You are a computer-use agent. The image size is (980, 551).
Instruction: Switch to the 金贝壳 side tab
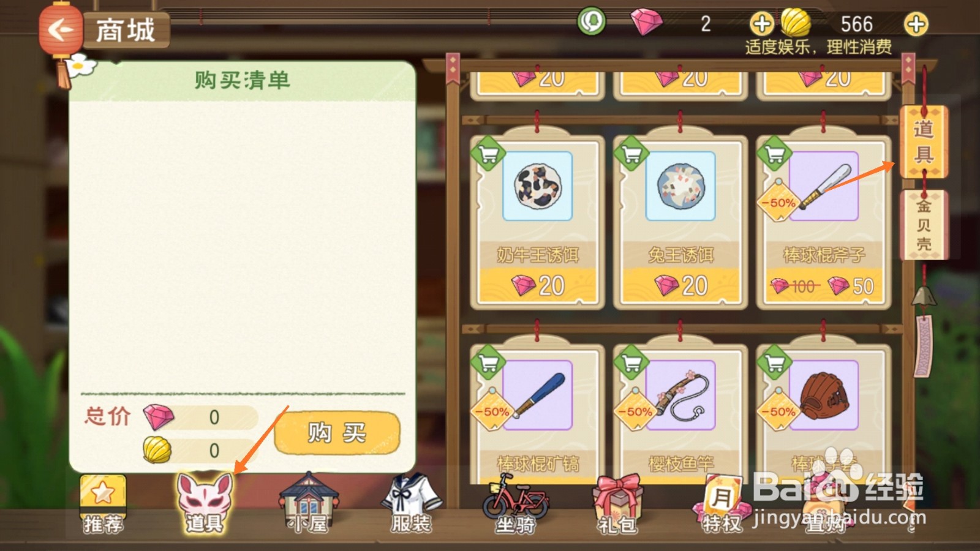(924, 225)
